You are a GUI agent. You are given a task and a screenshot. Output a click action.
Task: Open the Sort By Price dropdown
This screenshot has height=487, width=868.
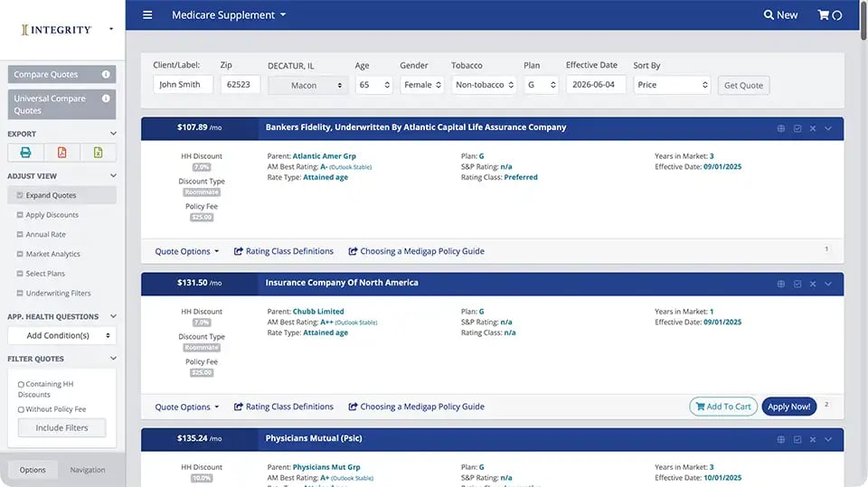[672, 85]
